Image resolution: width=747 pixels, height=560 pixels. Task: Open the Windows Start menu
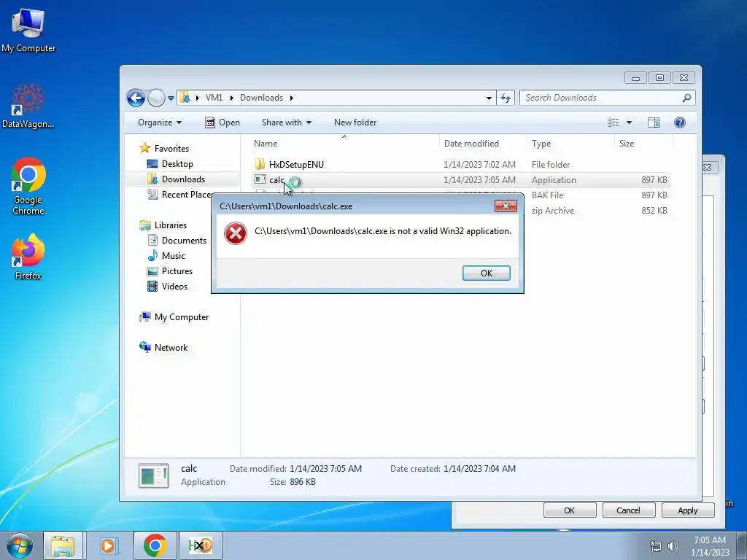pos(19,545)
